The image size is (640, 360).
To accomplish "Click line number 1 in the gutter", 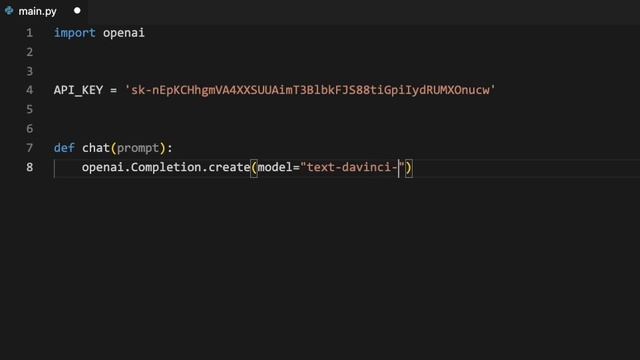I will click(29, 33).
